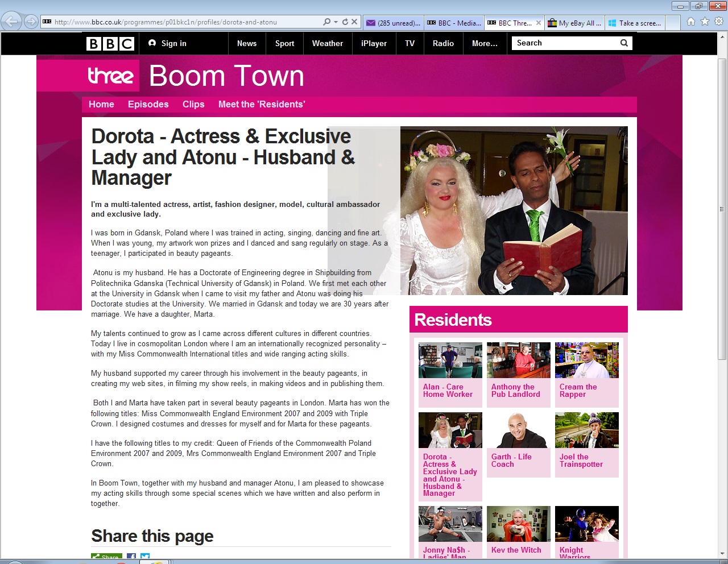Close the 'BBC Thre...' tab
The width and height of the screenshot is (728, 564).
tap(538, 23)
